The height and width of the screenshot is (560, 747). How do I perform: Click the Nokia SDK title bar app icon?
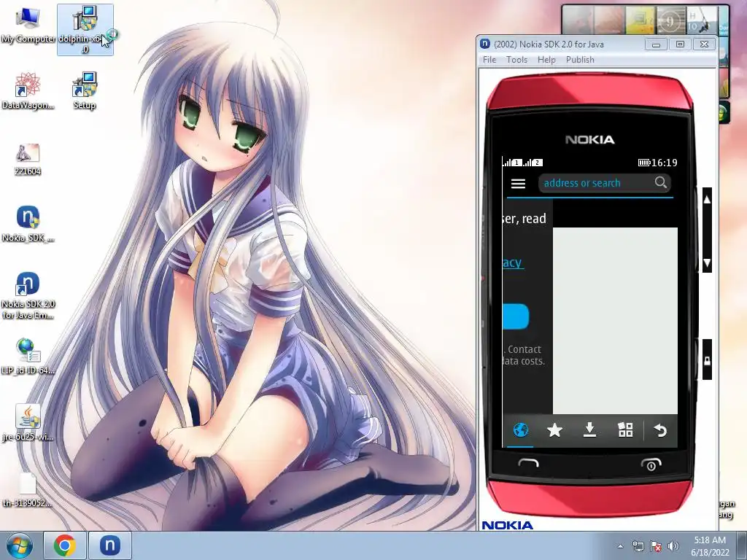[x=485, y=44]
